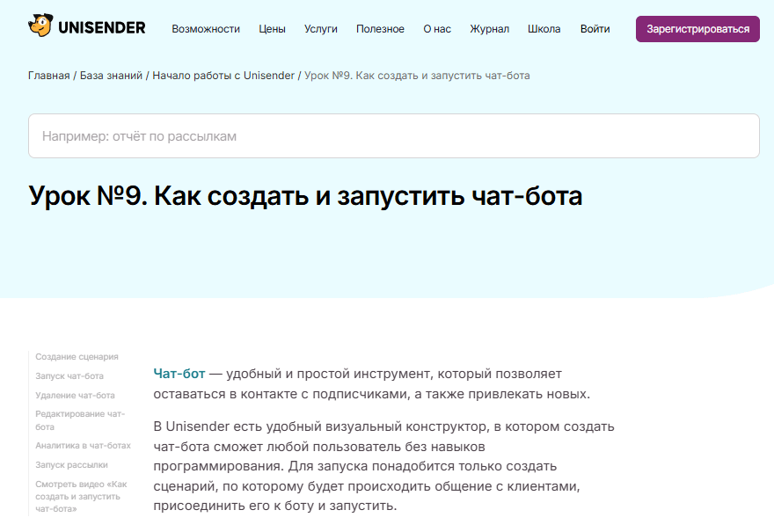Viewport: 774px width, 532px height.
Task: Click the page heading Урок №9
Action: (x=305, y=196)
